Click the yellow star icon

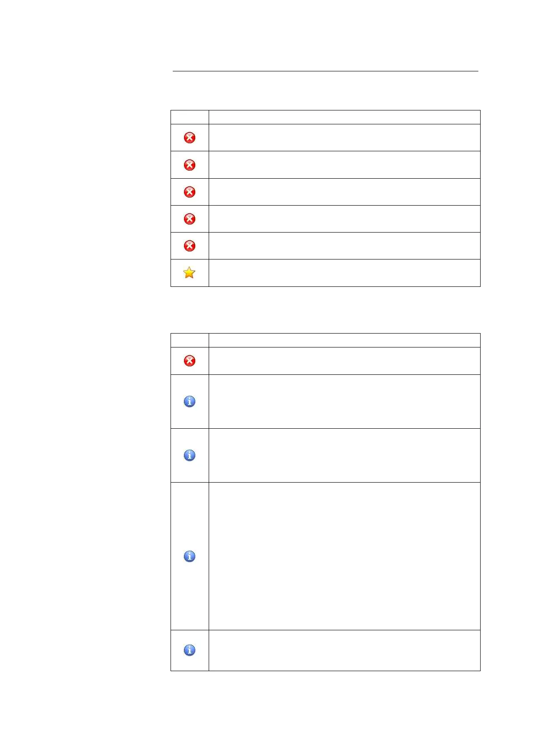[189, 273]
